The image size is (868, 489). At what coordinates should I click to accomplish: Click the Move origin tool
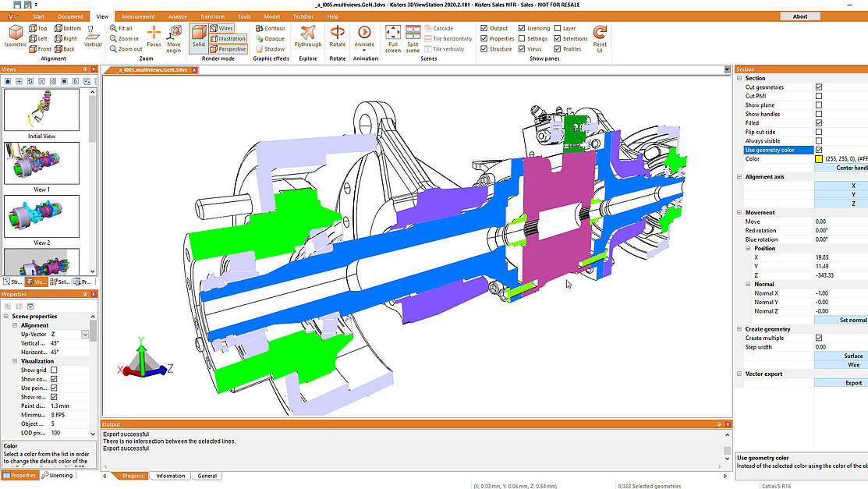[174, 39]
